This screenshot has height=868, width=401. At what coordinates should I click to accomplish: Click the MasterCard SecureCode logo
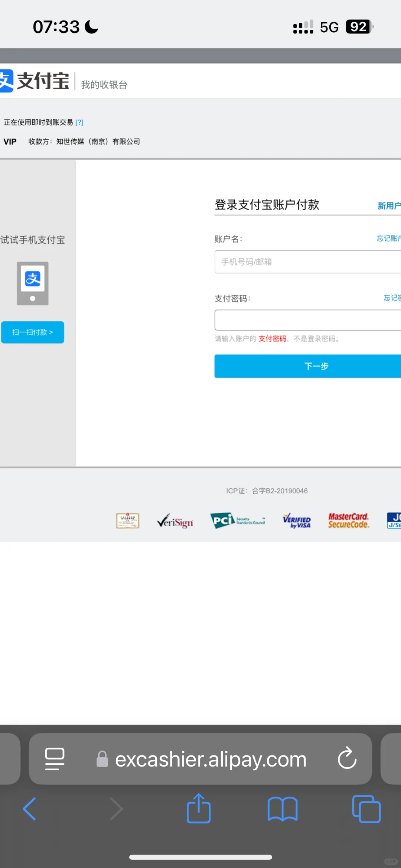pyautogui.click(x=349, y=521)
